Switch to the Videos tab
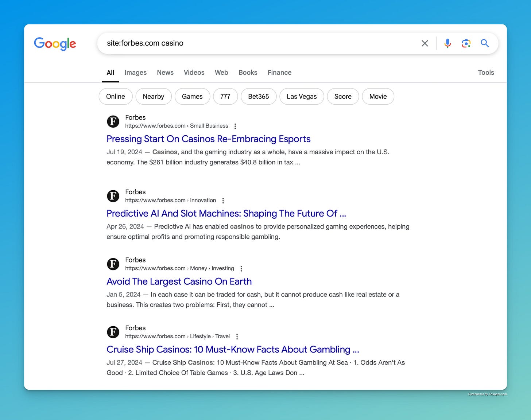The image size is (531, 420). [194, 73]
